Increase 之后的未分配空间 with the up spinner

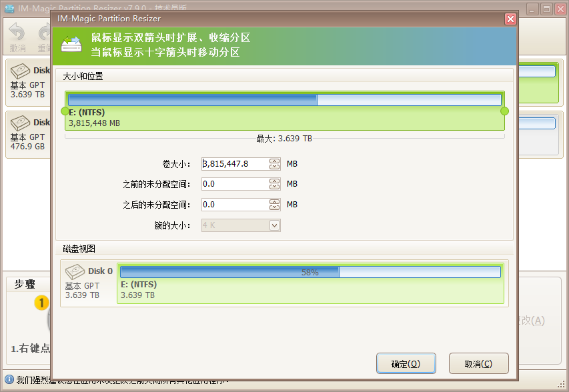pos(275,201)
